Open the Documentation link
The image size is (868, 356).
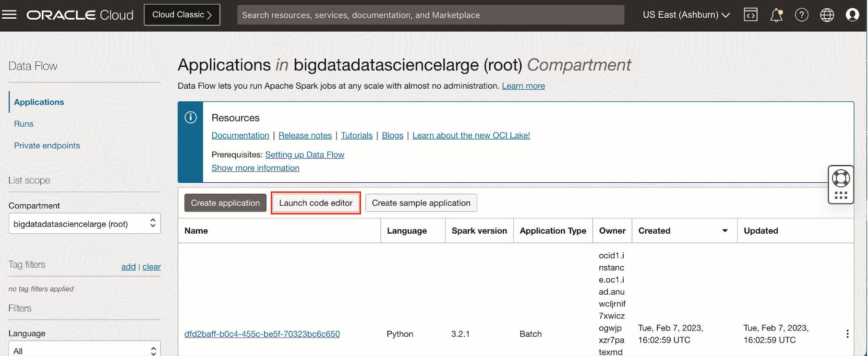(x=241, y=135)
